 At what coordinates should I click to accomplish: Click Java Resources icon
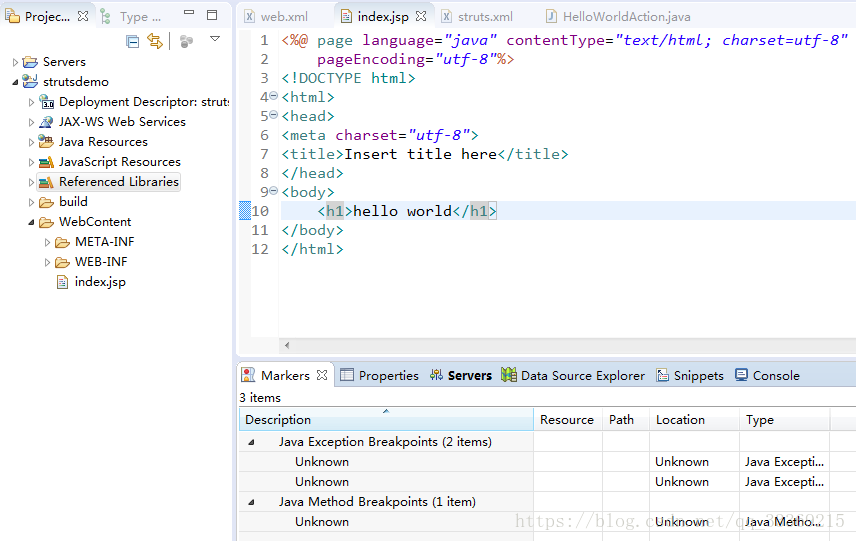(46, 142)
